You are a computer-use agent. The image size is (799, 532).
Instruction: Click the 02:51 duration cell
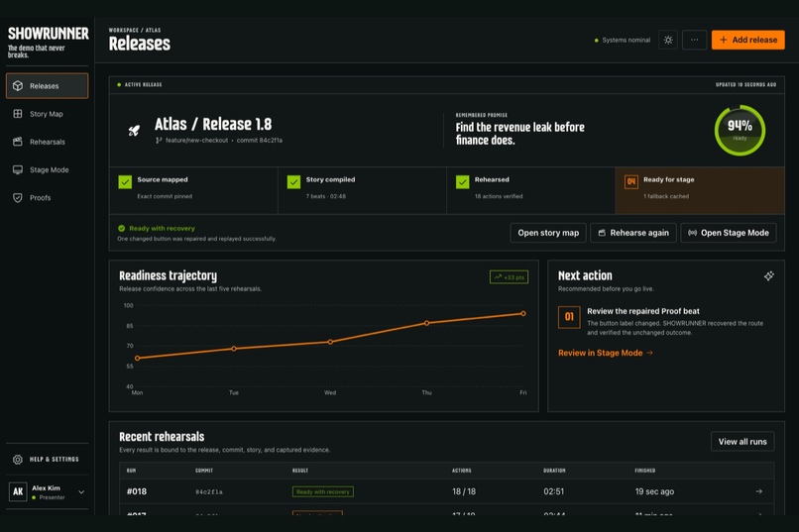click(x=553, y=491)
